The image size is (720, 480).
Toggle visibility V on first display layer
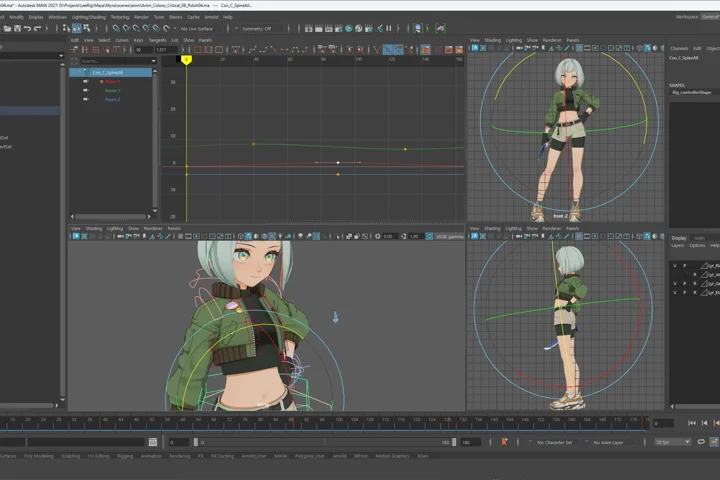click(675, 265)
